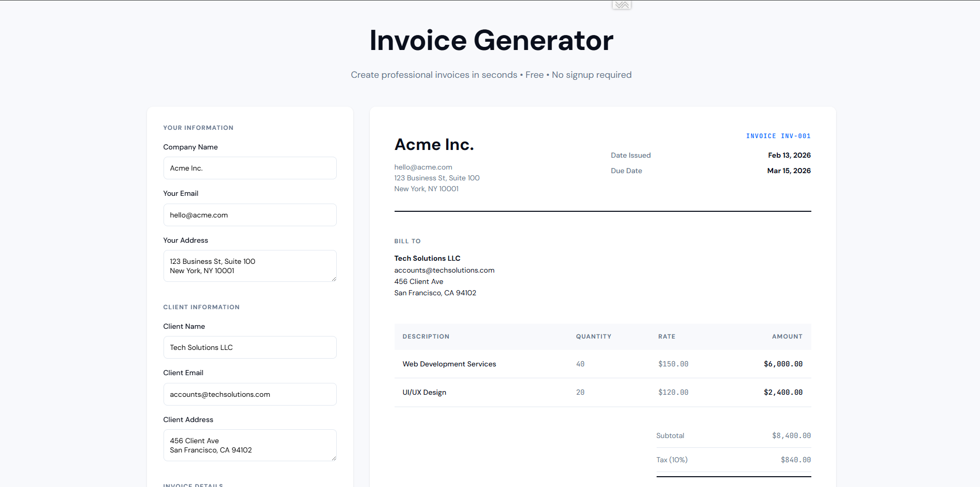Viewport: 980px width, 487px height.
Task: Select the UI/UX Design line item
Action: click(x=424, y=392)
